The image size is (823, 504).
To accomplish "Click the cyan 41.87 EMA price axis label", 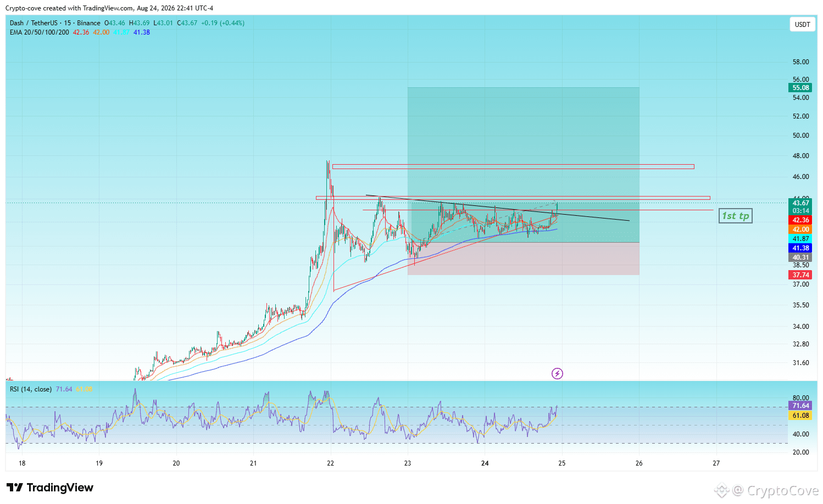I will [x=800, y=239].
